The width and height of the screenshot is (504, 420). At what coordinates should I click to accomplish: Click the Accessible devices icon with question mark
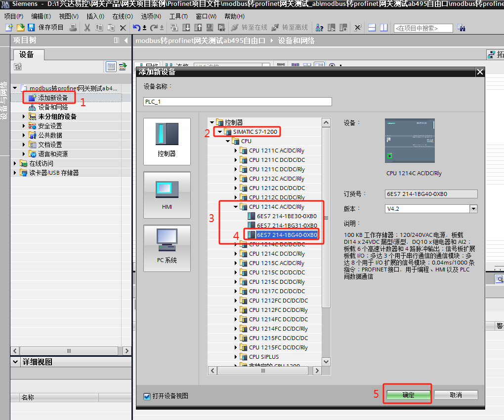pyautogui.click(x=319, y=28)
